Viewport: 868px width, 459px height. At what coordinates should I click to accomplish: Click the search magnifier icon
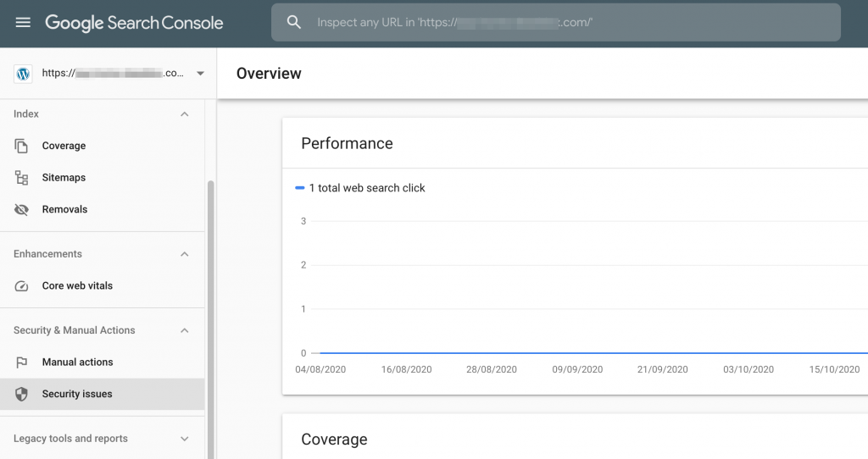pyautogui.click(x=294, y=23)
